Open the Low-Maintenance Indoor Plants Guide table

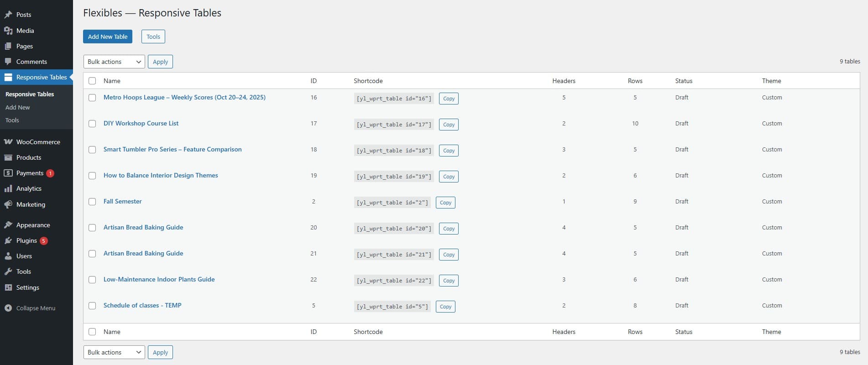(159, 279)
